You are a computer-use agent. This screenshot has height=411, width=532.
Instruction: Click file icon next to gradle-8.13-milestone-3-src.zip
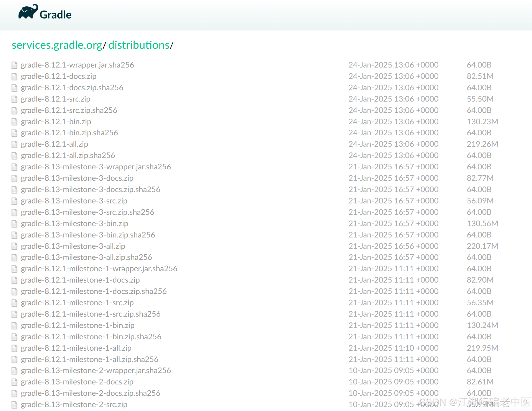[x=14, y=201]
